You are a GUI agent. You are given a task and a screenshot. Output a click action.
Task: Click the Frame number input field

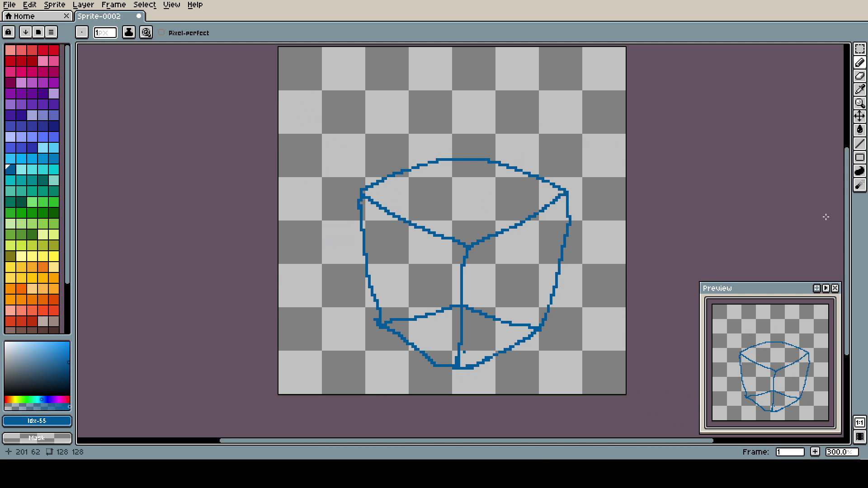[x=790, y=452]
